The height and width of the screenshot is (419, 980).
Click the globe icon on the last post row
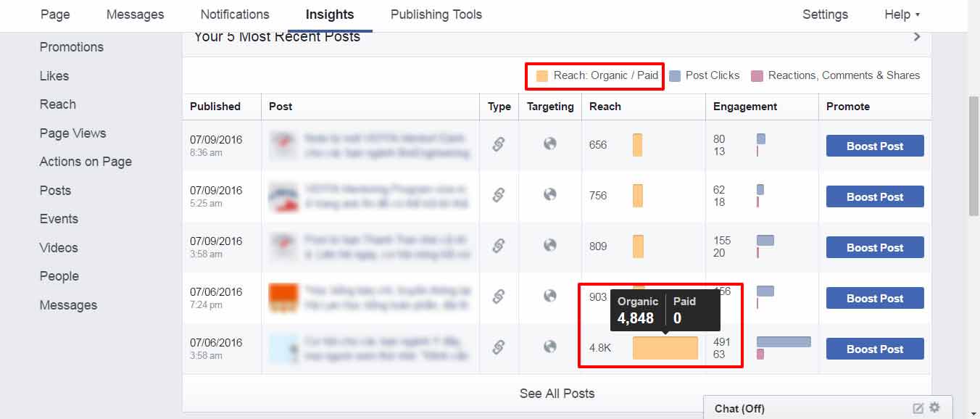550,348
